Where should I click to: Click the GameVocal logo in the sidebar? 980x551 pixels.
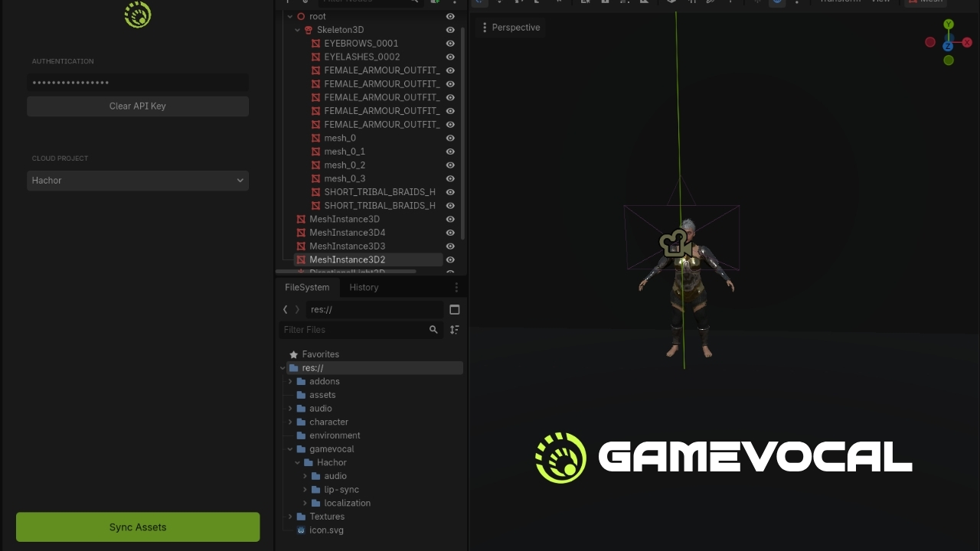point(138,15)
